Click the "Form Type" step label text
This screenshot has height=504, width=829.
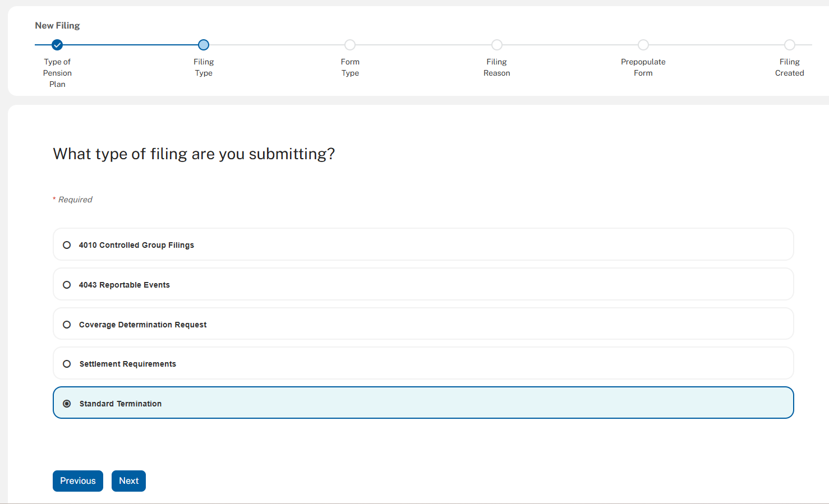coord(350,67)
